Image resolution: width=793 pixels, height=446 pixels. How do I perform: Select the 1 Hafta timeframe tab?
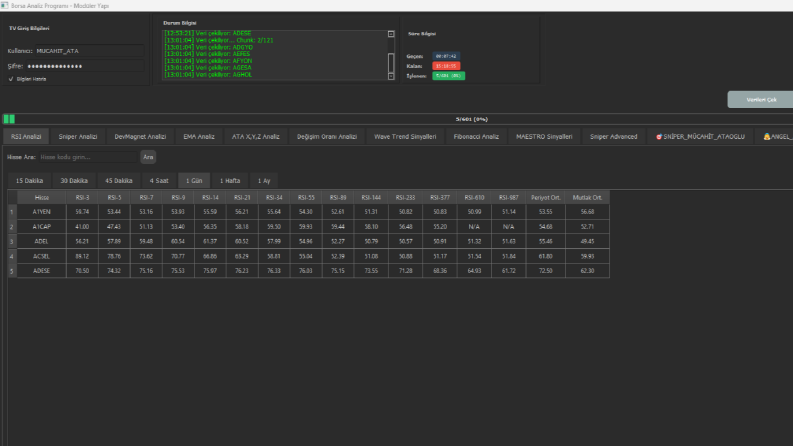pos(230,181)
